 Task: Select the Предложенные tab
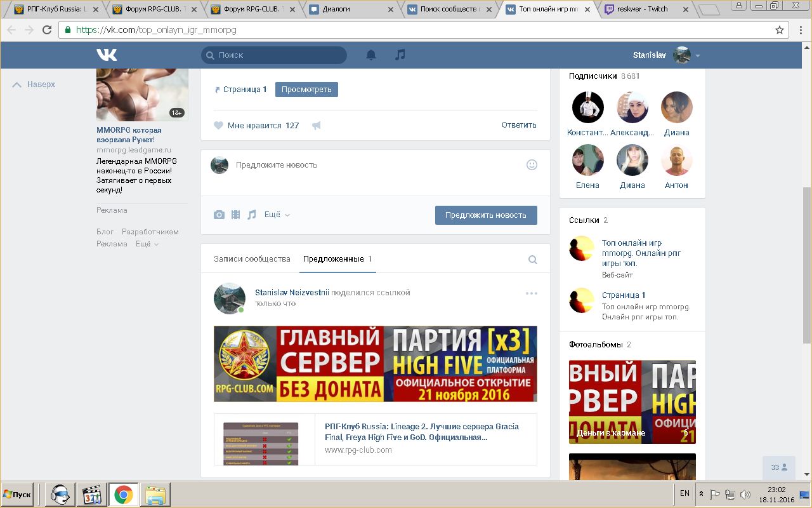337,259
